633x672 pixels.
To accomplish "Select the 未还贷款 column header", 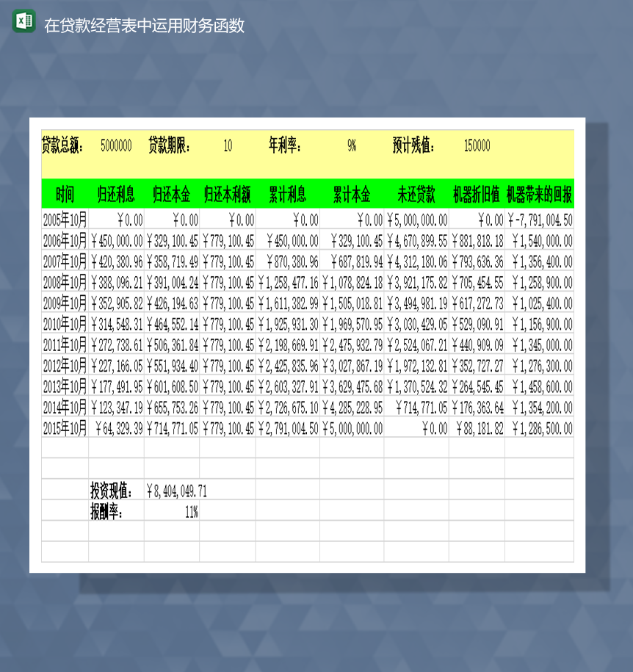I will click(415, 194).
